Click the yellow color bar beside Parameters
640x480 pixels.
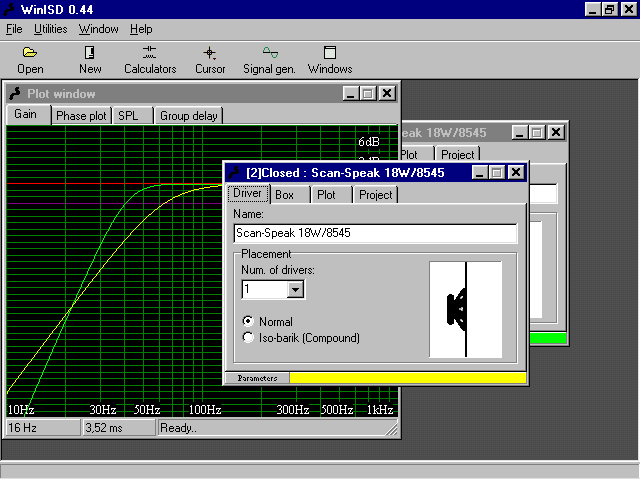click(x=408, y=378)
